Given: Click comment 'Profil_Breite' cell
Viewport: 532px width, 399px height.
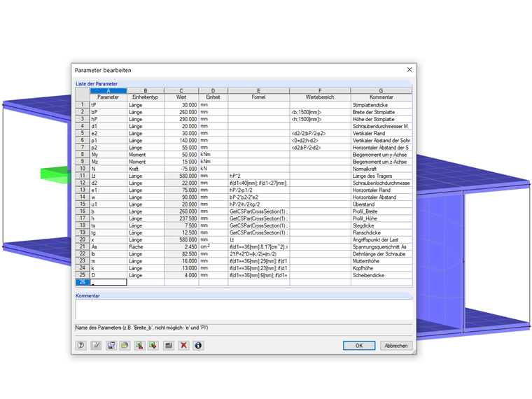Looking at the screenshot, I should point(381,211).
